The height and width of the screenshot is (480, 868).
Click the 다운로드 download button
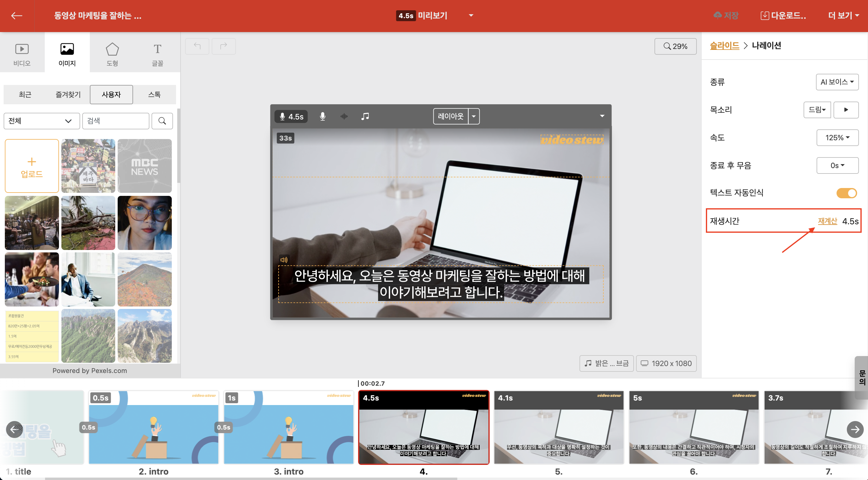[783, 15]
